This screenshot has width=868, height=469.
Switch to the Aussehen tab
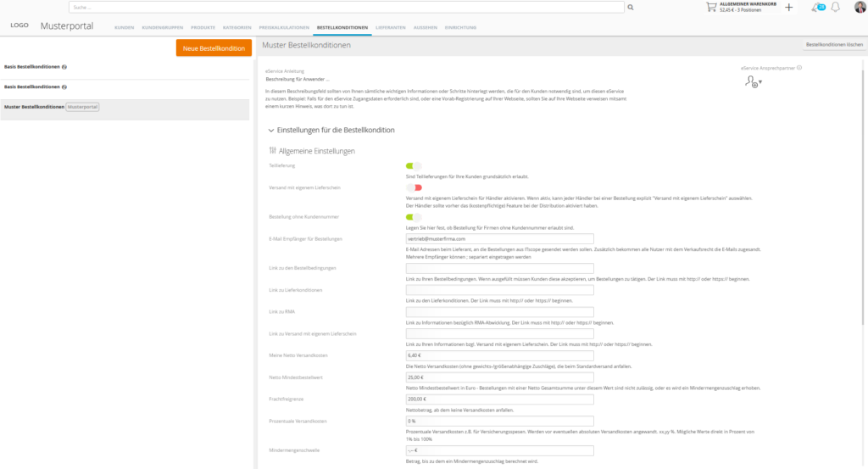tap(426, 28)
